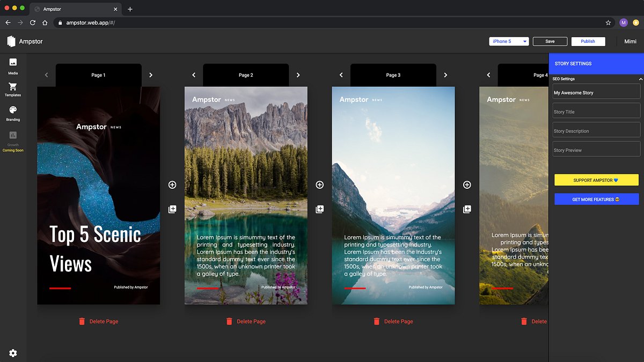Duplicate Page 2 using the copy icon
This screenshot has height=362, width=644.
[319, 209]
